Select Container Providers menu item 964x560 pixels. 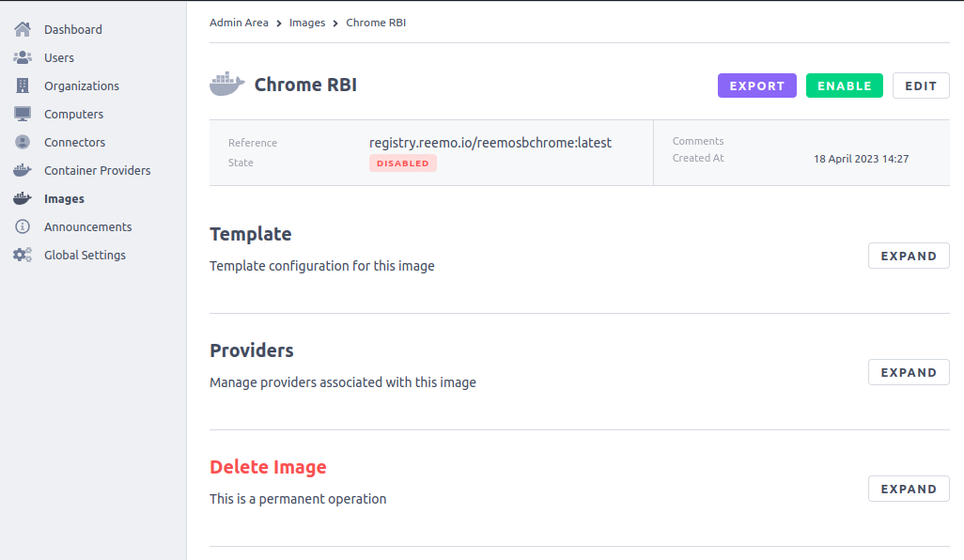tap(97, 171)
